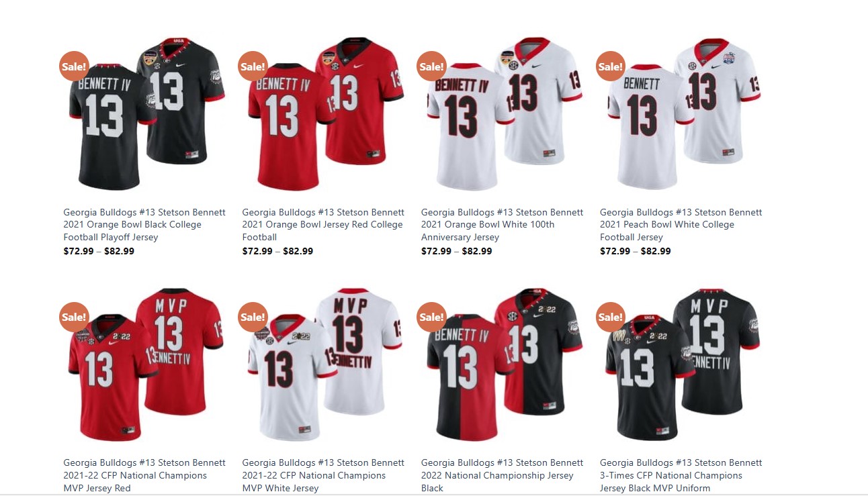The height and width of the screenshot is (496, 868).
Task: Click the Sale badge on the split red-black jersey
Action: coord(431,317)
